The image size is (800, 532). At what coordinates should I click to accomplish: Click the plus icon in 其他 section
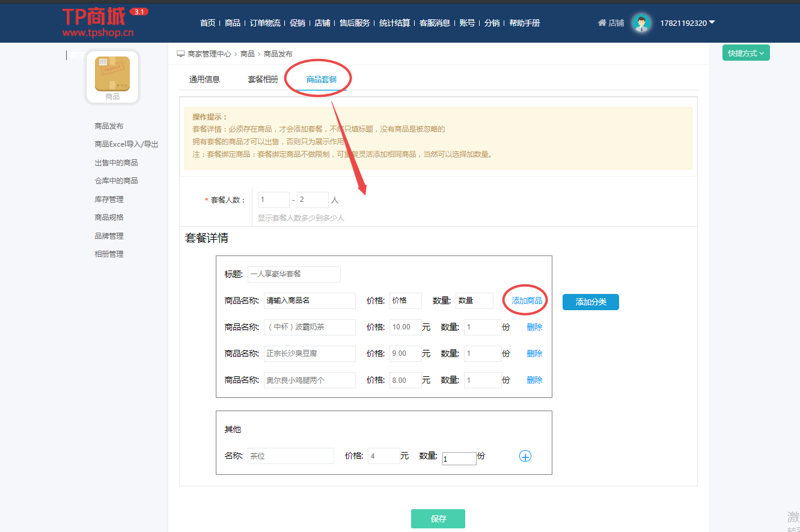click(x=525, y=456)
